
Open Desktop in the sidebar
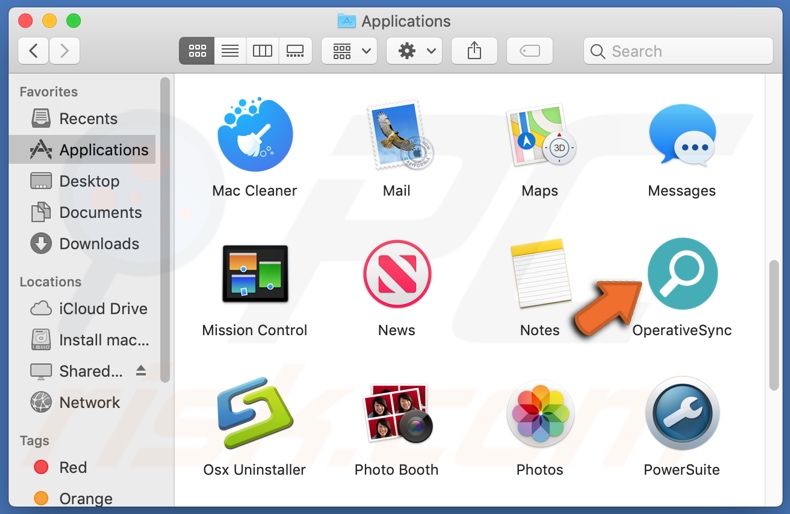82,181
